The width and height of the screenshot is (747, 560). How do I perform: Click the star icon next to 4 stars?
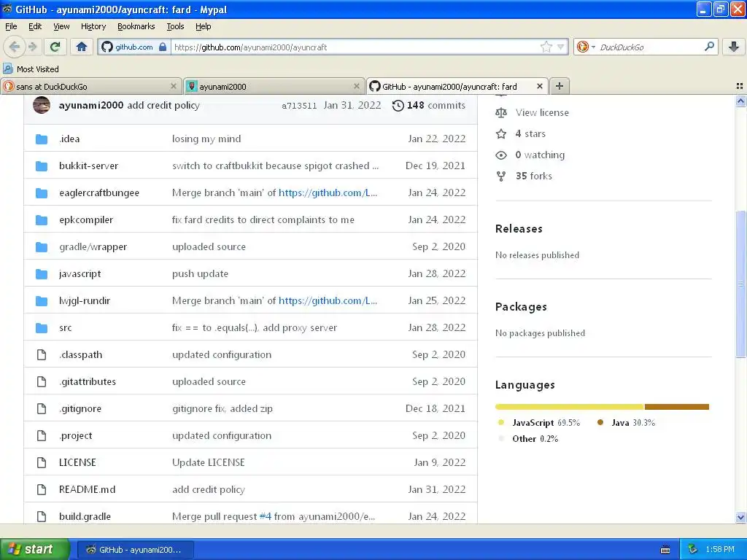(x=500, y=134)
